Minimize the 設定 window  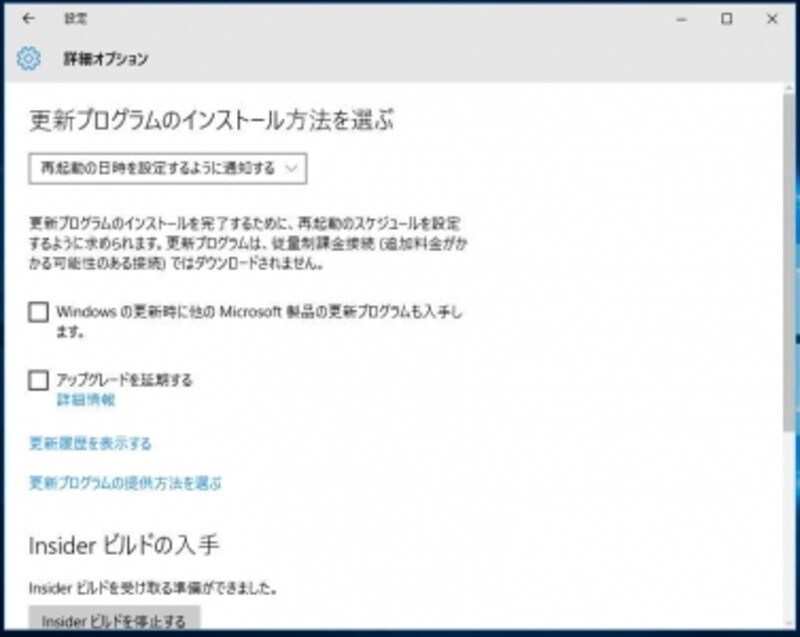pos(682,19)
